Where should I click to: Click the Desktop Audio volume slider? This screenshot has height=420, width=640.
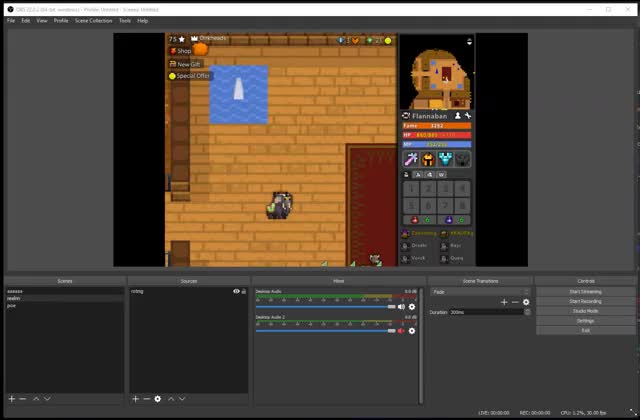(x=325, y=307)
